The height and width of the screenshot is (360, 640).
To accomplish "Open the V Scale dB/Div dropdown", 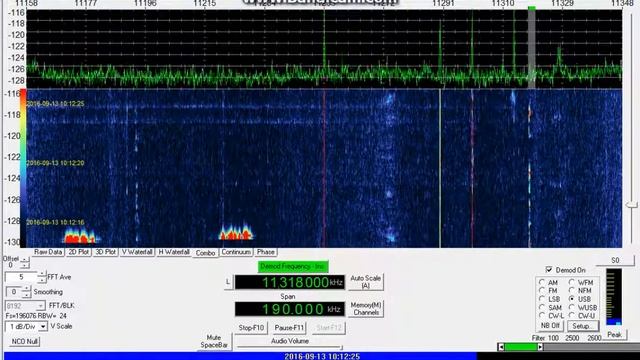I will [42, 327].
